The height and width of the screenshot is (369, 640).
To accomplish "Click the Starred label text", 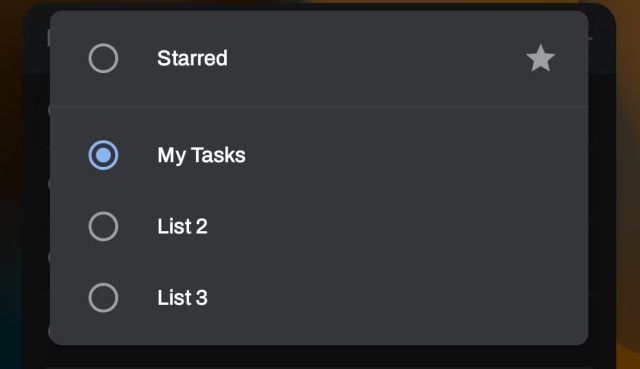I will tap(192, 58).
